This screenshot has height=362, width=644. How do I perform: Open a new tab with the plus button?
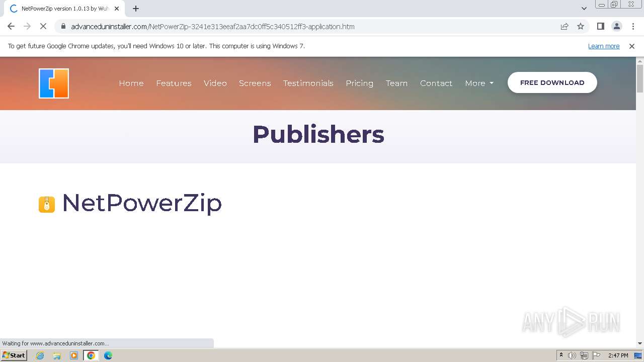[x=136, y=9]
